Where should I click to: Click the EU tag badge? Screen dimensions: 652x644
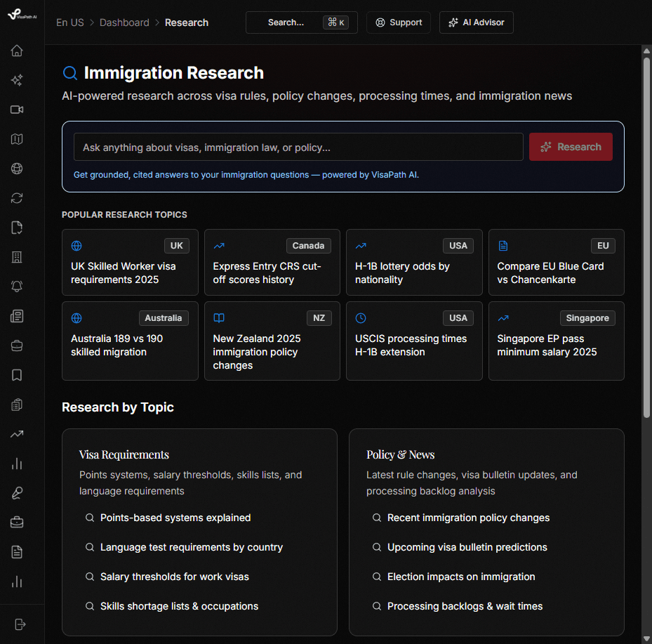603,246
